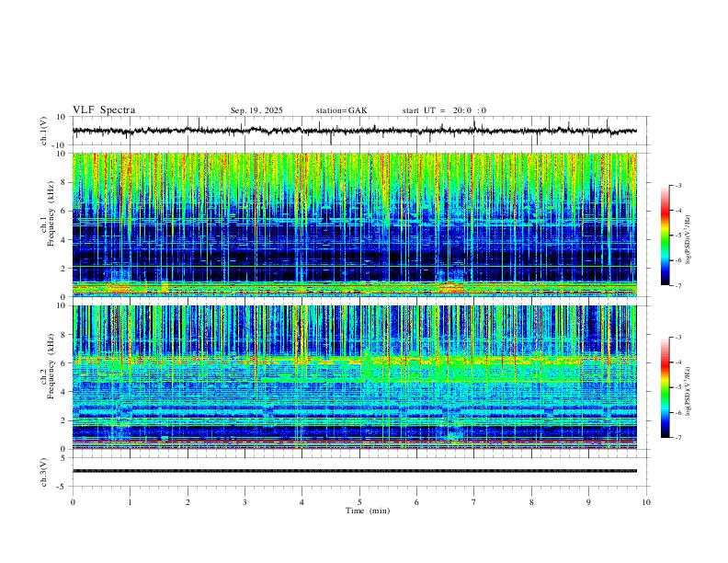Image resolution: width=728 pixels, height=563 pixels.
Task: Click the "ch.3(V)" axis label
Action: point(44,472)
